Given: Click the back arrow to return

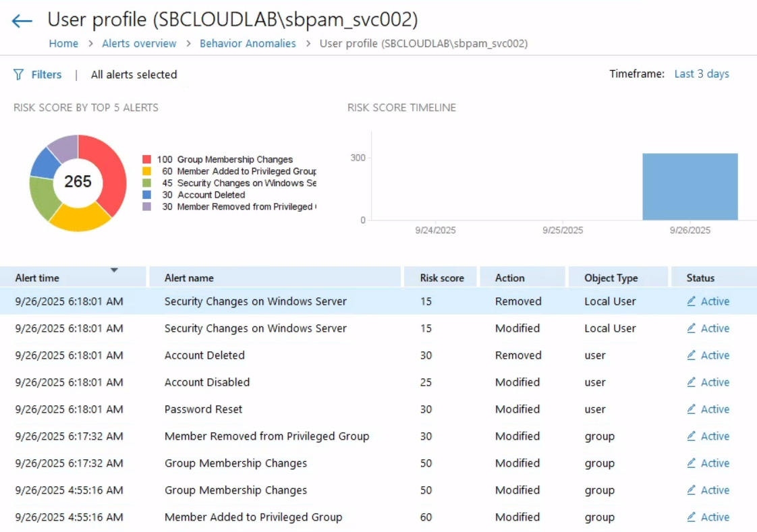Looking at the screenshot, I should (x=21, y=21).
